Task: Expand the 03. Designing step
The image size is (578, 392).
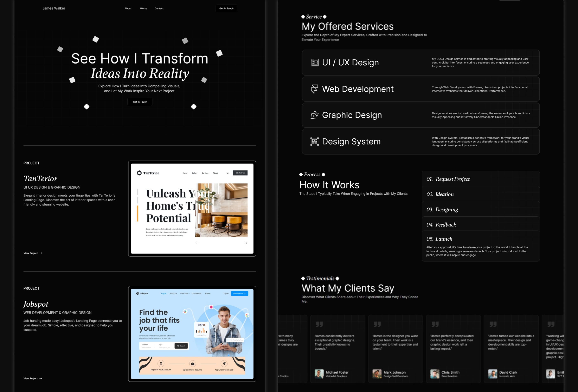Action: (481, 209)
